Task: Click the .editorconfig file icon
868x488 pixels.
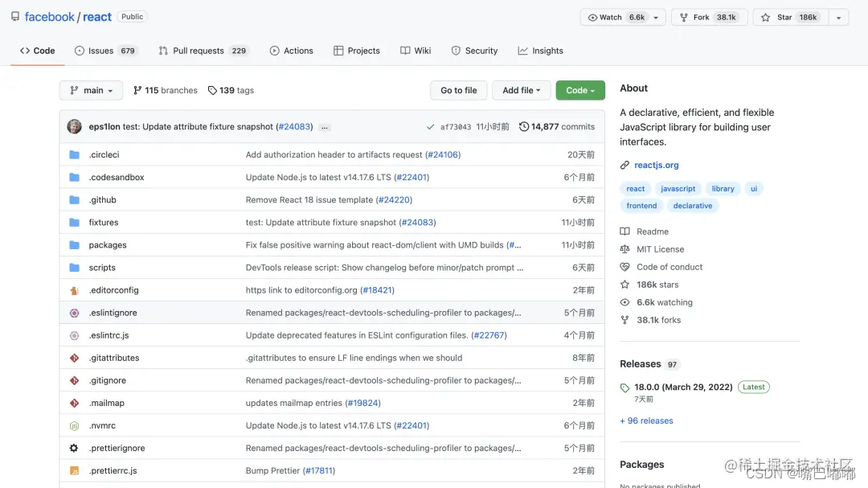Action: [74, 290]
